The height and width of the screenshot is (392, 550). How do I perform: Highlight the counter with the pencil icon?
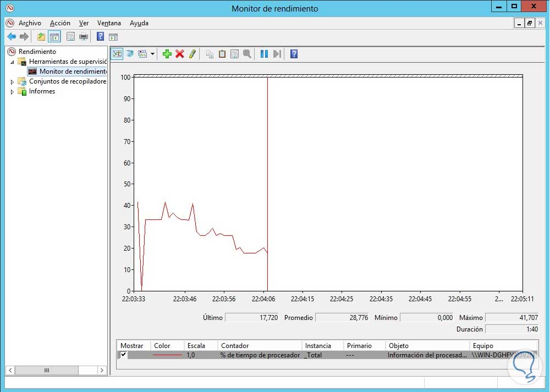coord(192,54)
